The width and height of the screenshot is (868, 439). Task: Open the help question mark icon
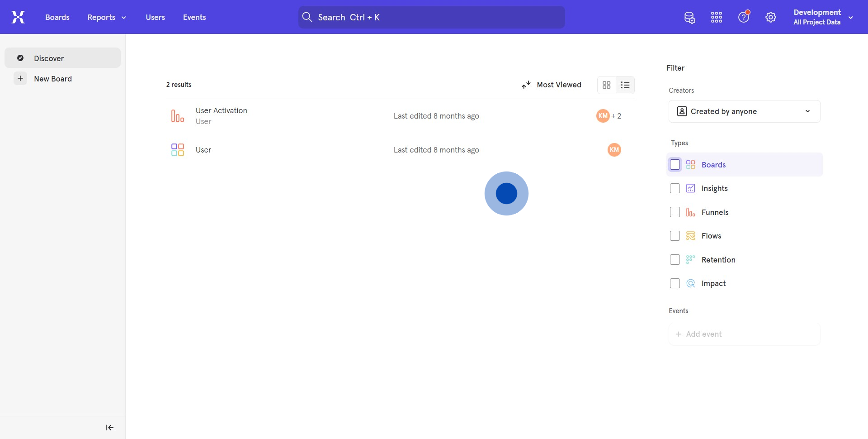point(744,18)
